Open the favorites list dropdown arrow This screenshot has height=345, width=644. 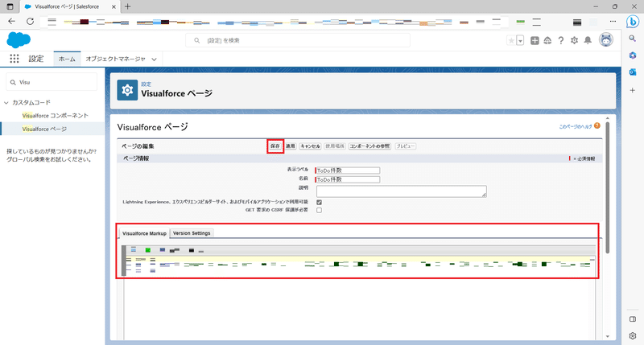[520, 40]
